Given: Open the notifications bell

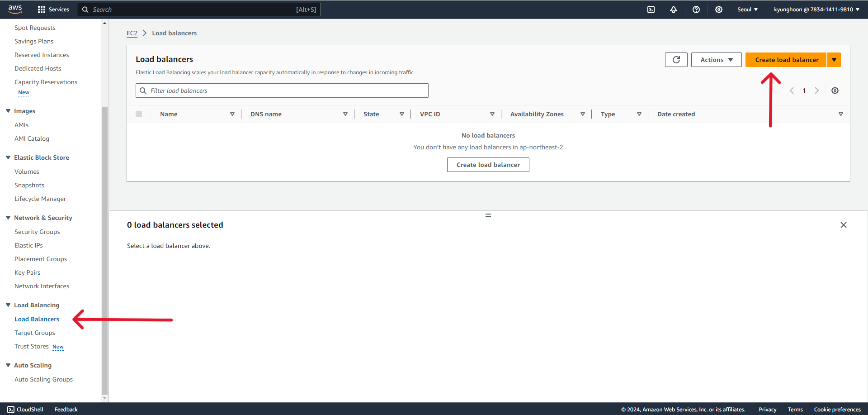Looking at the screenshot, I should (x=674, y=10).
